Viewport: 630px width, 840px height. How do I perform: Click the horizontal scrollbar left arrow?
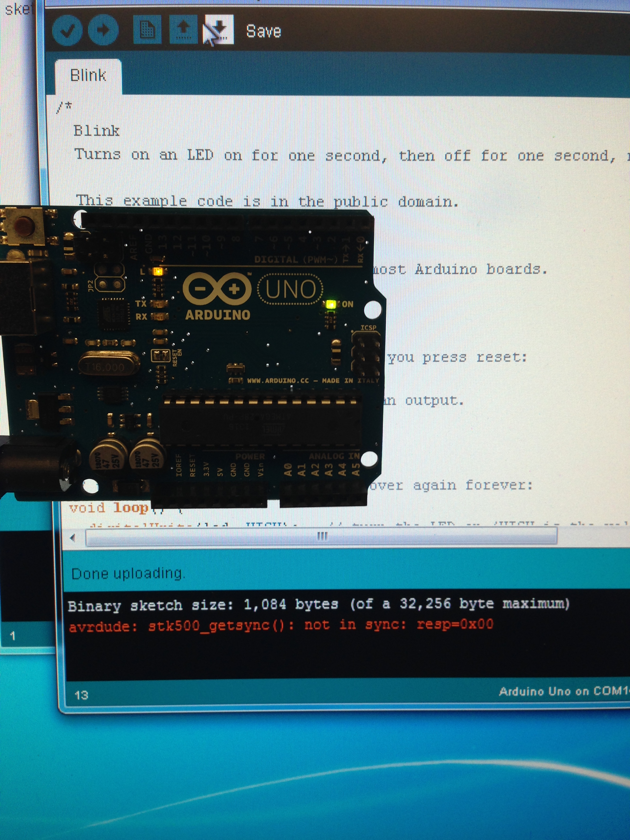[x=73, y=537]
